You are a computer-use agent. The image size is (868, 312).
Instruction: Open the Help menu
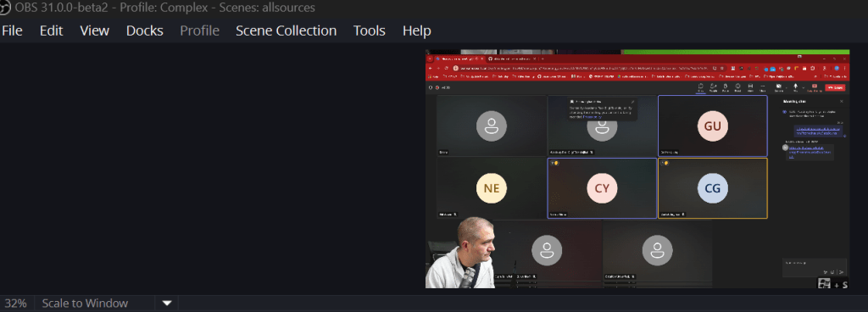(x=417, y=31)
